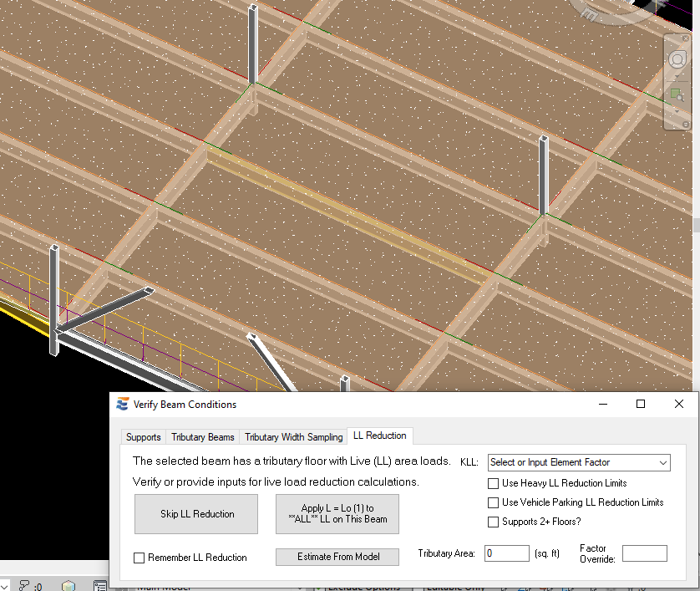Click the Factor Override input field
The image size is (700, 591).
645,553
